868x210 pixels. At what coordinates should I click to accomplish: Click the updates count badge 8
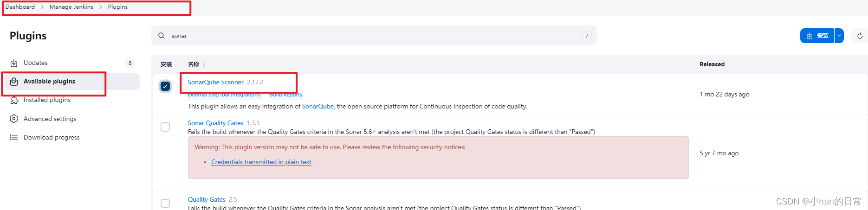pos(130,63)
